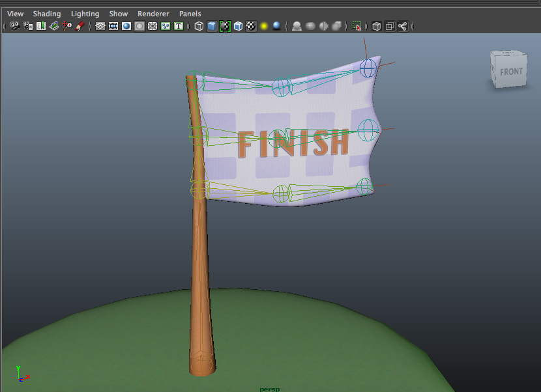Click the yellow light color swatch
541x392 pixels.
coord(263,26)
